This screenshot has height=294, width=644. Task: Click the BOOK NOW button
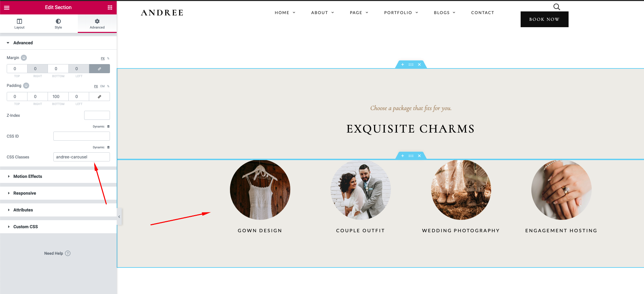(544, 19)
